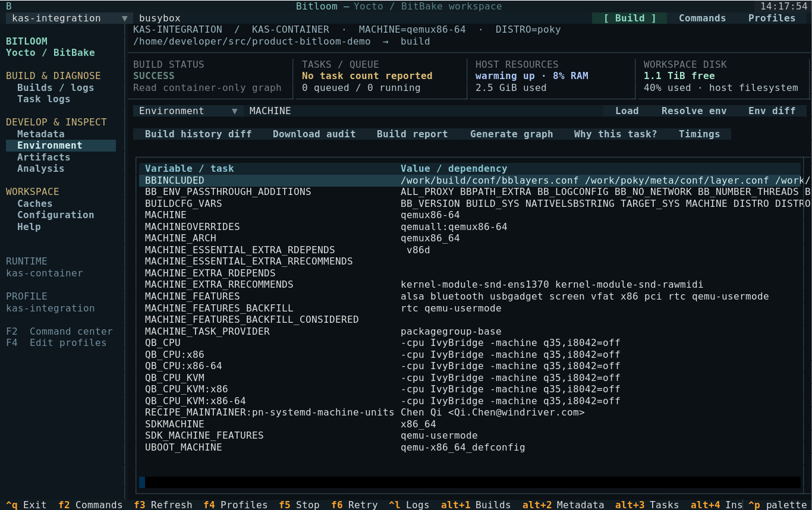Screen dimensions: 812x510
Task: Select the MACHINE_ESSENTIAL_EXTRA_RRECOMMENDS row
Action: (470, 262)
